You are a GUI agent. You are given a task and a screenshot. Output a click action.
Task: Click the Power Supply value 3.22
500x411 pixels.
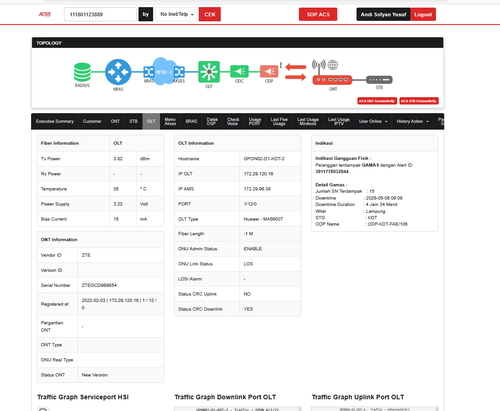118,204
